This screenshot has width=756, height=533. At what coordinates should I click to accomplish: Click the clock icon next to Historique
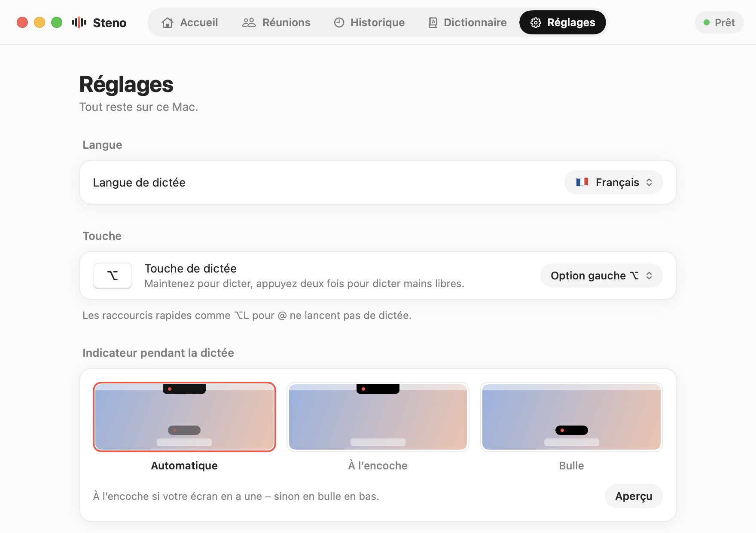[x=339, y=22]
